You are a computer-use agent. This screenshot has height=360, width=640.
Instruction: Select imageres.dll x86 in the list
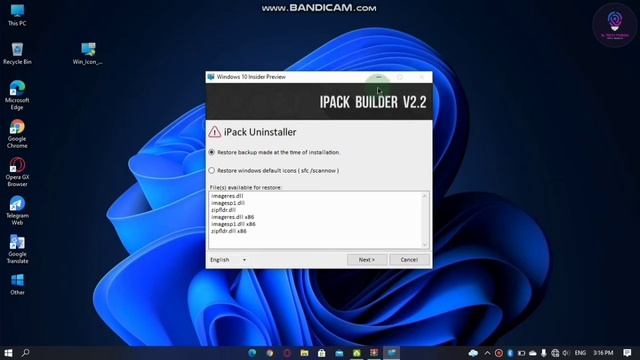point(233,217)
